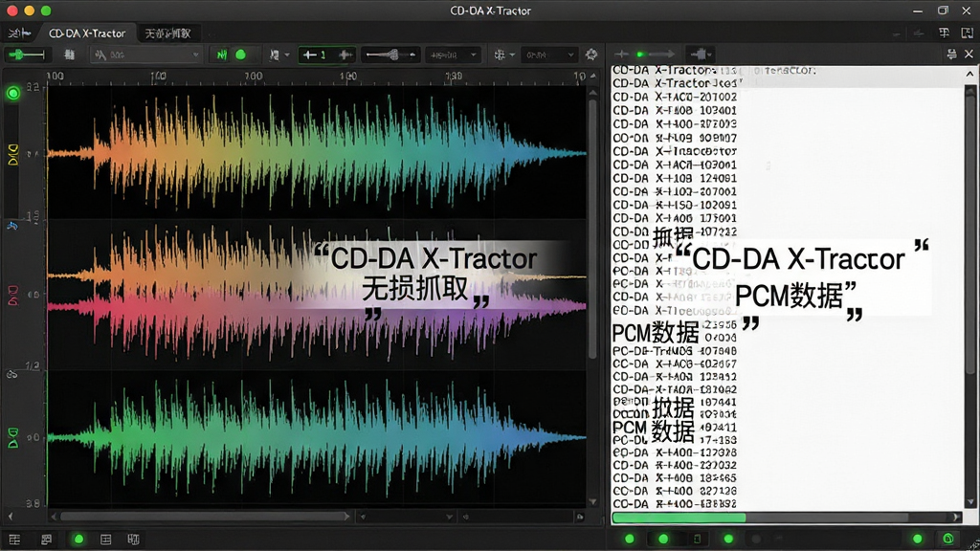Screen dimensions: 980x551
Task: Click the green channel icon on the third track
Action: (12, 438)
